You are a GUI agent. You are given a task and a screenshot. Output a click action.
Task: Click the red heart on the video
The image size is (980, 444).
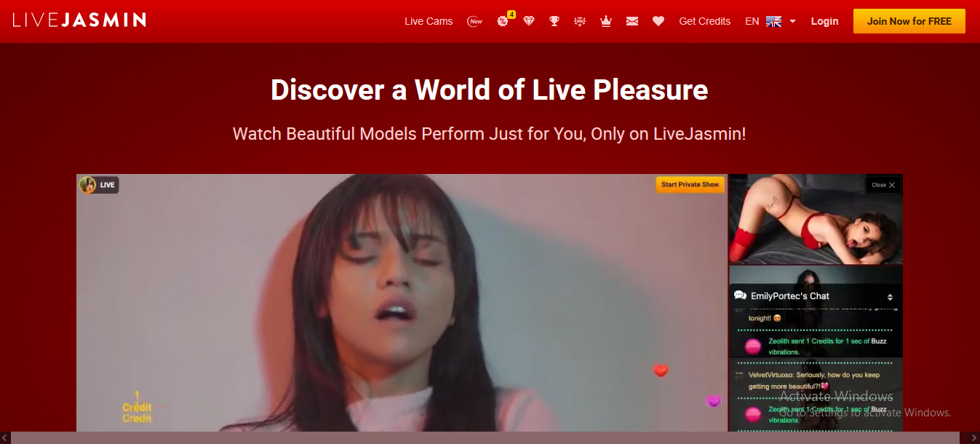tap(661, 370)
